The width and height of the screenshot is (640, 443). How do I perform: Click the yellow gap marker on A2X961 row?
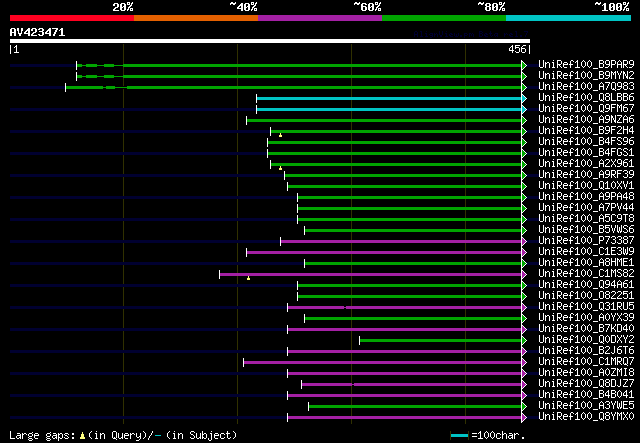pos(280,168)
